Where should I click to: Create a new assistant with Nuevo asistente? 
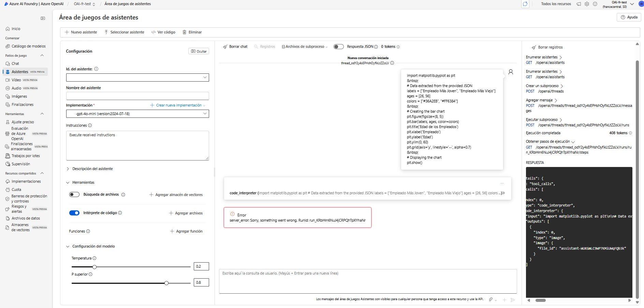81,32
